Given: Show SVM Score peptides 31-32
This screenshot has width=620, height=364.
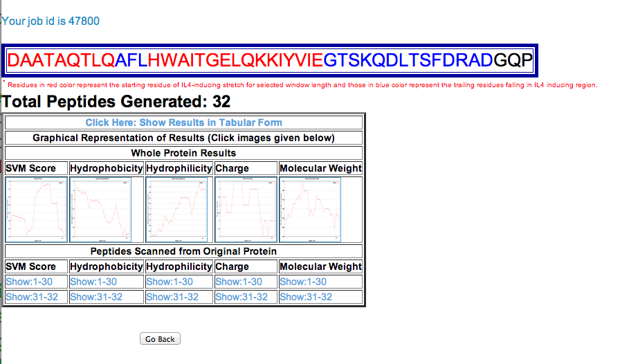Looking at the screenshot, I should click(31, 297).
